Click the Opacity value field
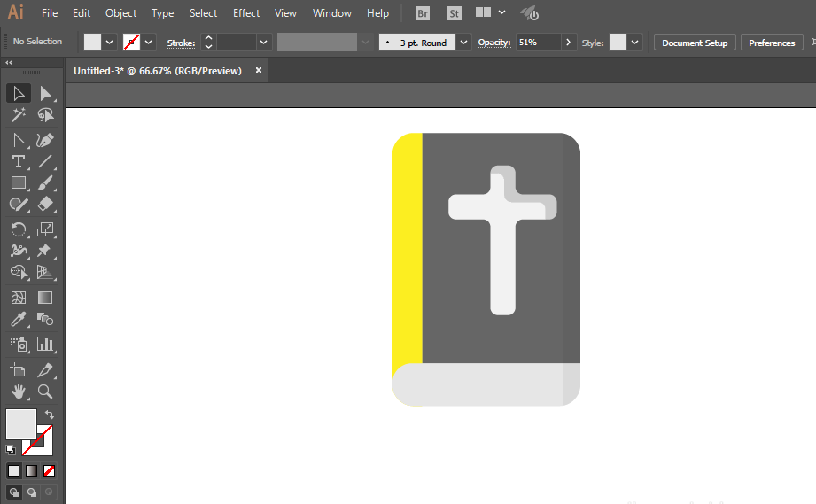 539,43
